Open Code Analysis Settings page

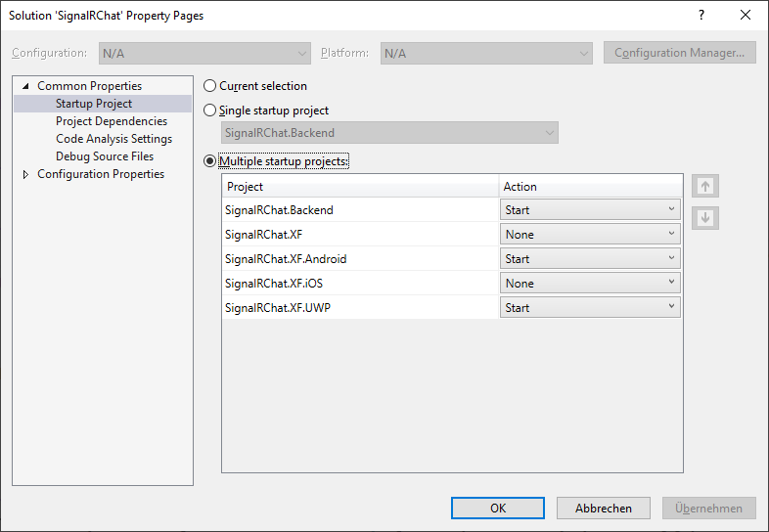coord(113,139)
